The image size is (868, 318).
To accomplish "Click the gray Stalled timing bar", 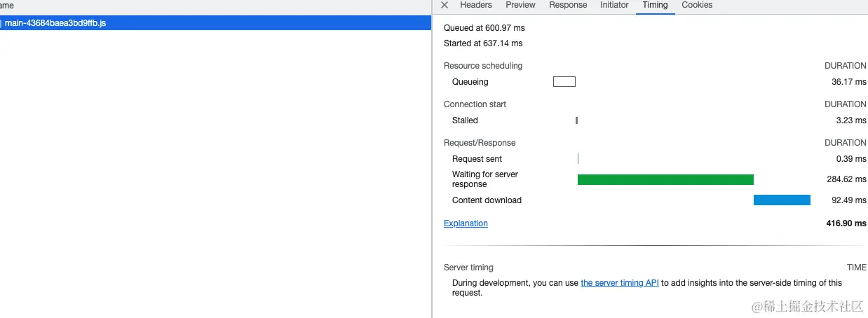I will pyautogui.click(x=576, y=120).
